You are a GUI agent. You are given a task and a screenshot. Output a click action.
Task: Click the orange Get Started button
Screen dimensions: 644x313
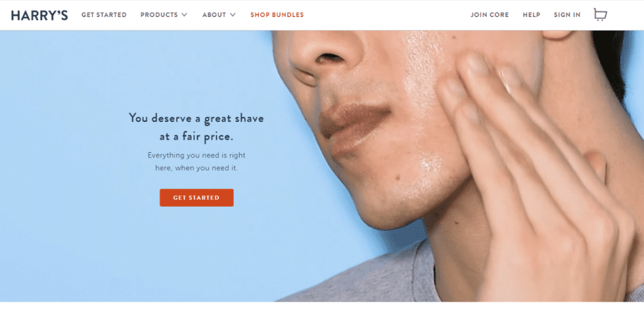point(197,198)
